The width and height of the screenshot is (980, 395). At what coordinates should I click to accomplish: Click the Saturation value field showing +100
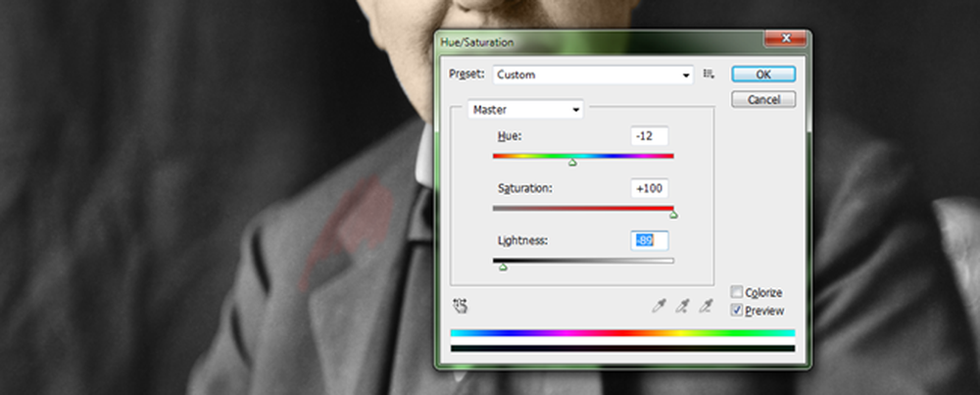point(650,188)
